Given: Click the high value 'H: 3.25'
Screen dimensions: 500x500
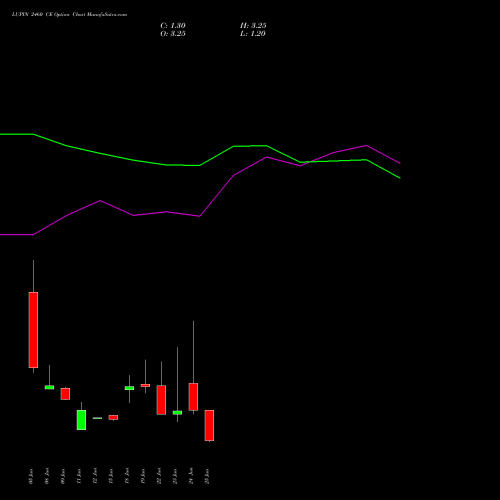Looking at the screenshot, I should point(253,26).
